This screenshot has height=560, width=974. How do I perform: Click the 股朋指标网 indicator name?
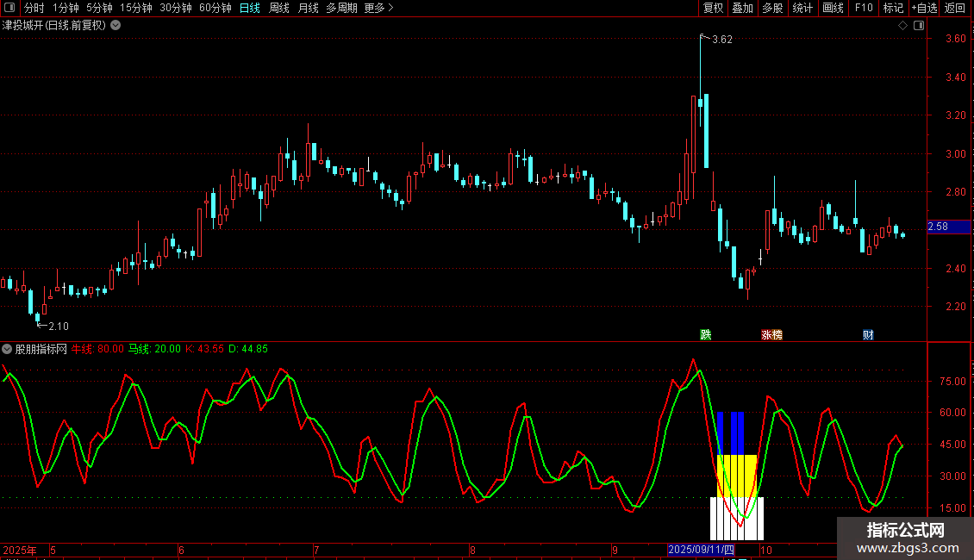pos(41,349)
